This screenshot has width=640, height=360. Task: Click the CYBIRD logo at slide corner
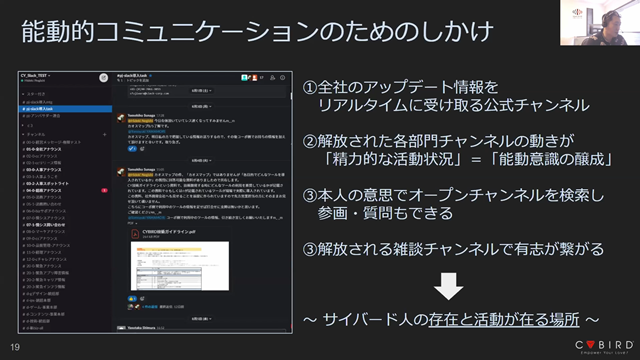click(604, 347)
